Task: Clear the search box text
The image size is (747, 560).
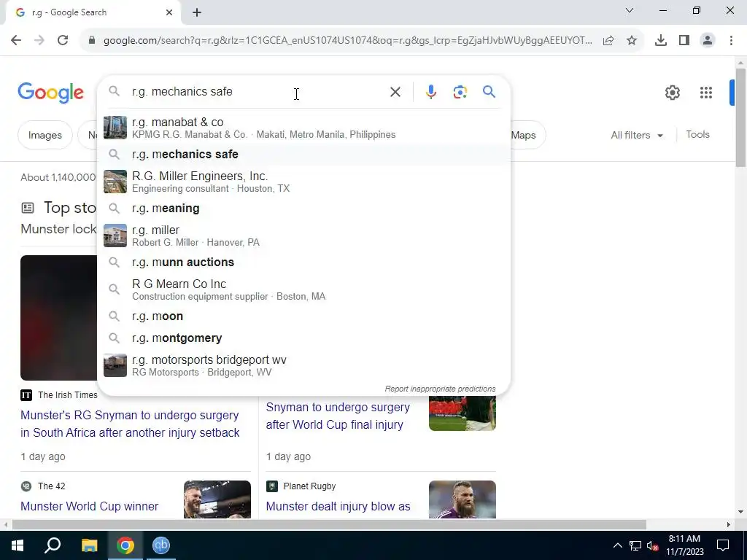Action: pos(395,92)
